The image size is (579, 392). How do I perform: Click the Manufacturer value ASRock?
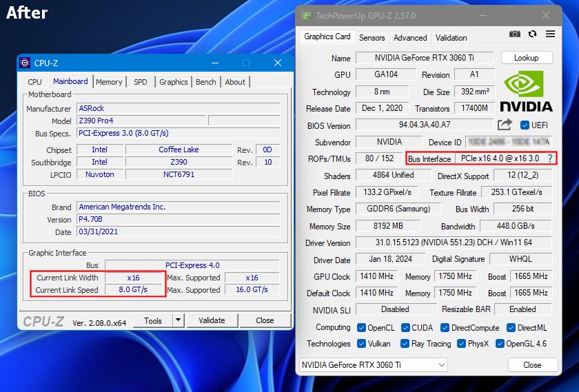[179, 108]
